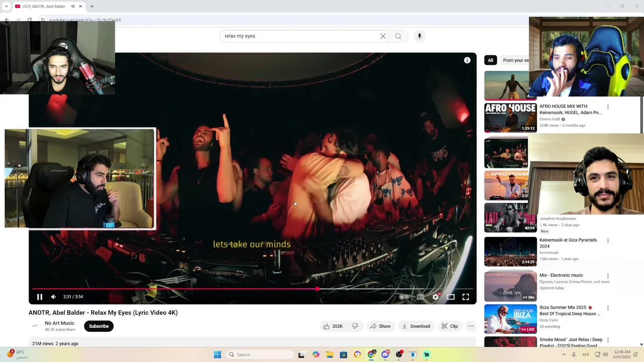Image resolution: width=644 pixels, height=362 pixels.
Task: Switch to Chrome in the taskbar
Action: 371,355
